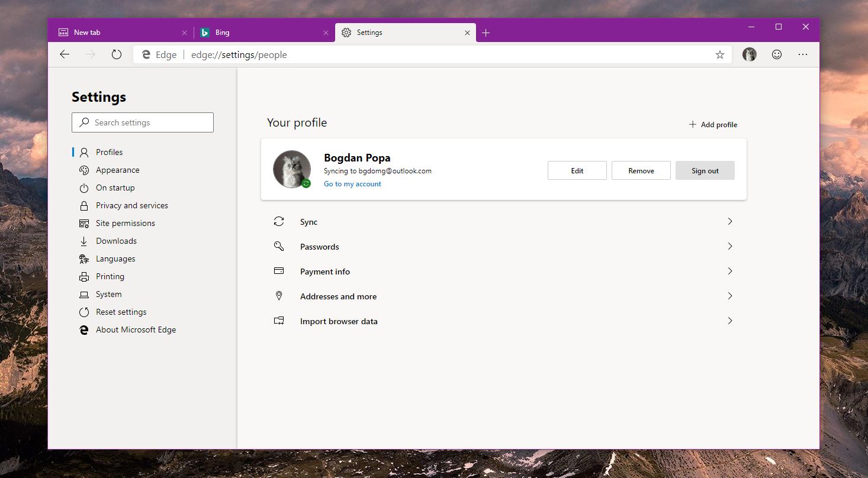Click the Sign out button

click(705, 170)
